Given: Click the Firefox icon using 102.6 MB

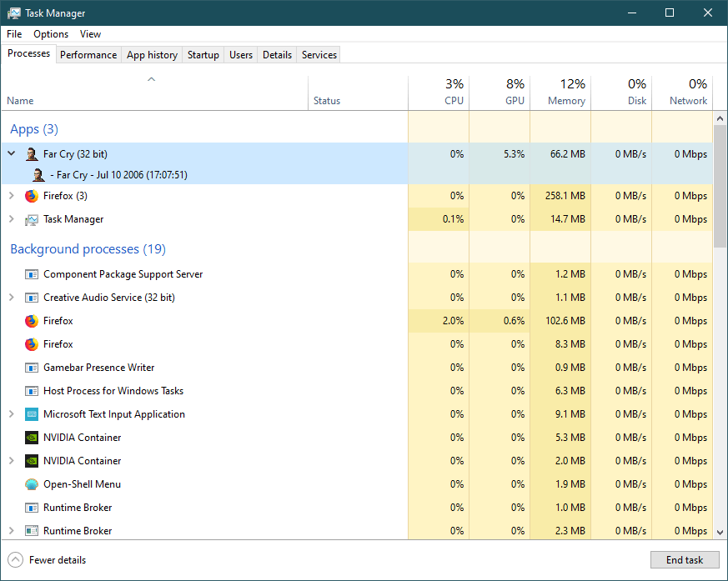Looking at the screenshot, I should pos(32,321).
